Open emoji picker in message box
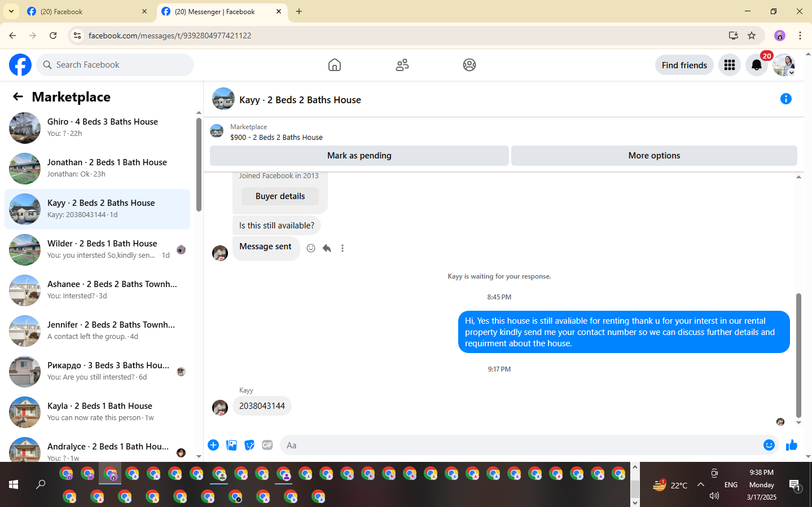Viewport: 812px width, 507px height. click(x=769, y=445)
